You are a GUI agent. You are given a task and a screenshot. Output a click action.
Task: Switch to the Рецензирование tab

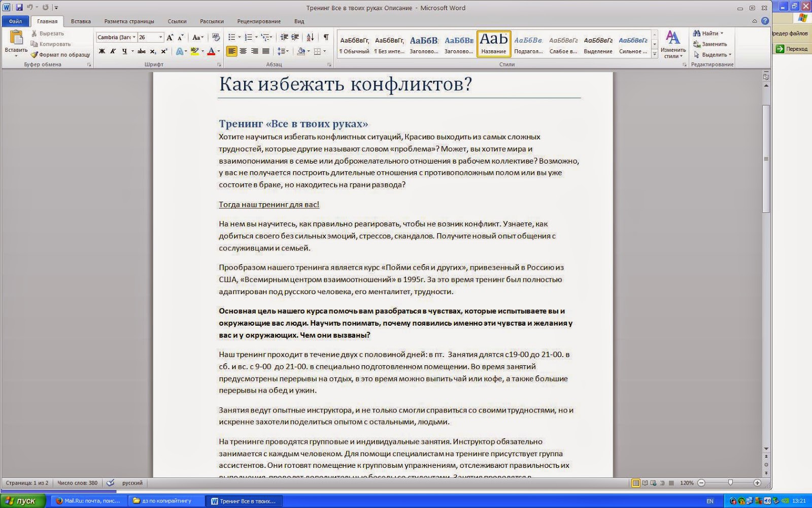(x=259, y=21)
